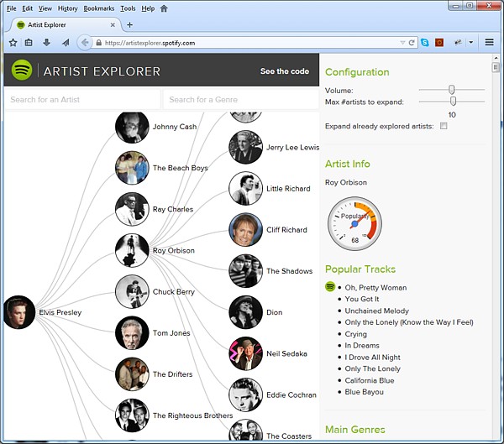Play the track I Drove All Night
This screenshot has width=504, height=444.
pos(372,358)
